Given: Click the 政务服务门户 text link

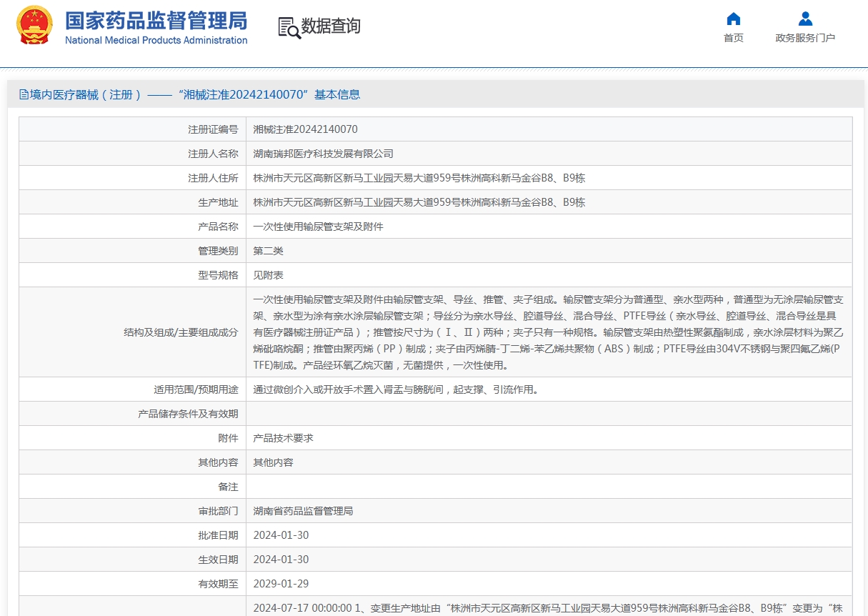Looking at the screenshot, I should tap(805, 38).
